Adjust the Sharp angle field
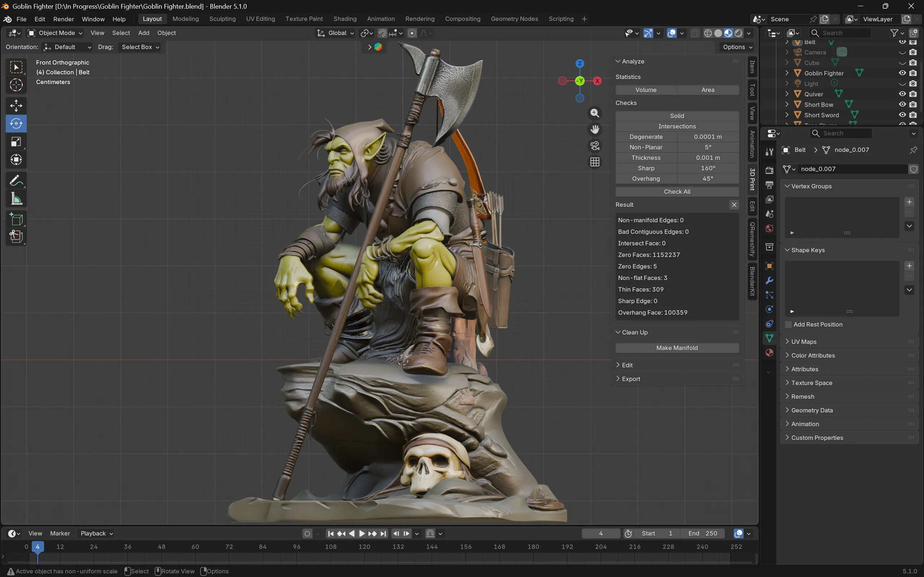 click(708, 168)
